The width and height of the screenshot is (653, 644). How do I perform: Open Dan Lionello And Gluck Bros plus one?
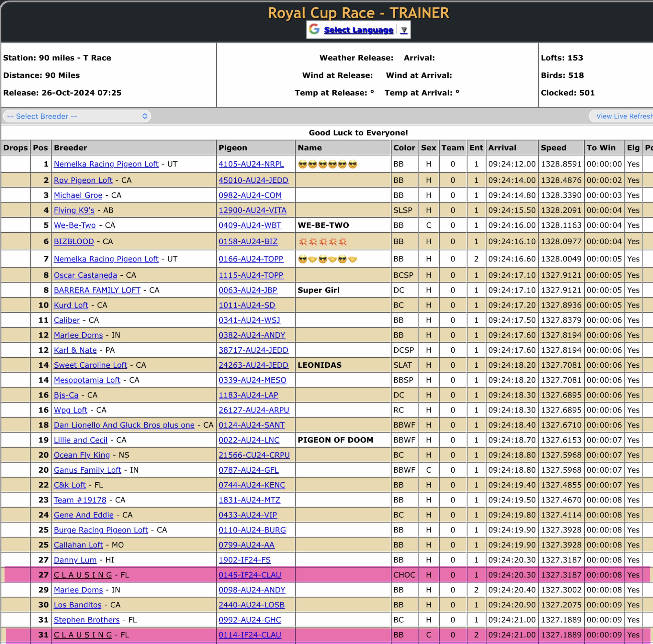(x=124, y=425)
